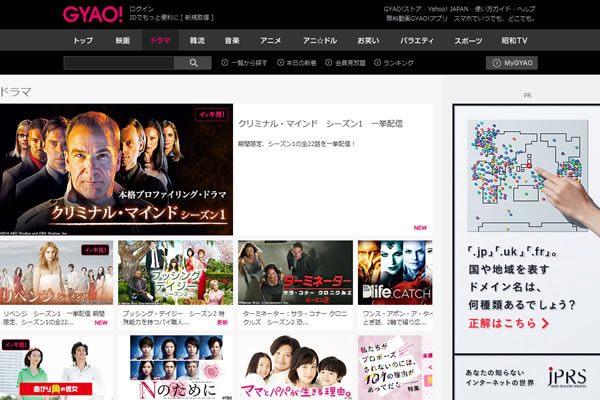This screenshot has width=600, height=400.
Task: Open 本日の新着 listing
Action: 297,63
